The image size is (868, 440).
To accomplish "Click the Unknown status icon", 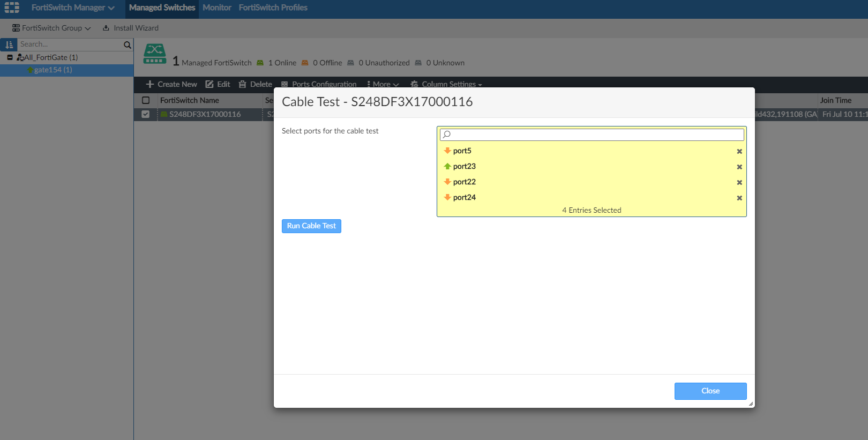I will pyautogui.click(x=418, y=63).
